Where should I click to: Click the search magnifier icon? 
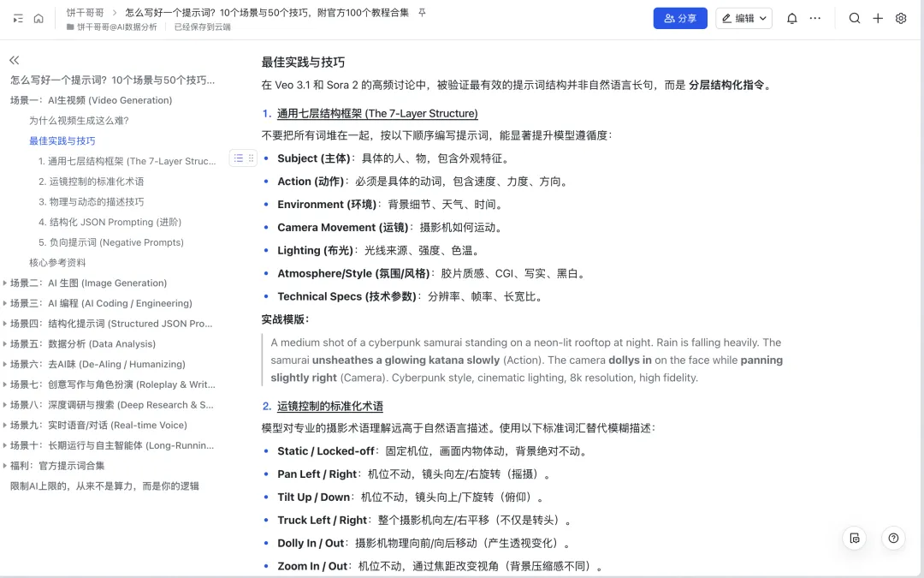[x=855, y=18]
